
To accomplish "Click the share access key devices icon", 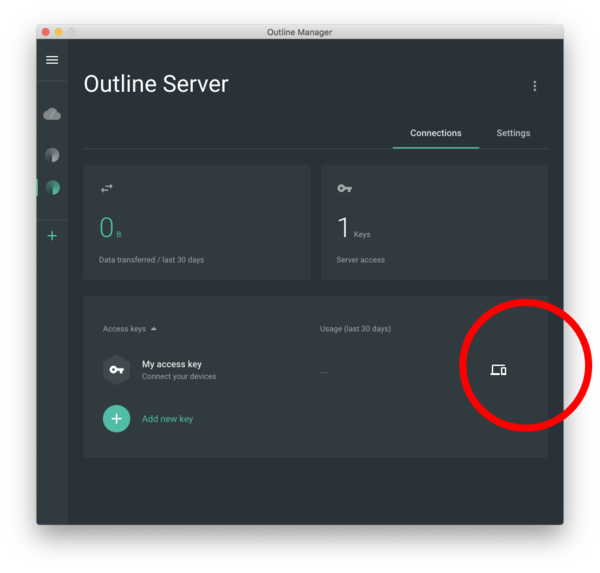I will pyautogui.click(x=498, y=370).
